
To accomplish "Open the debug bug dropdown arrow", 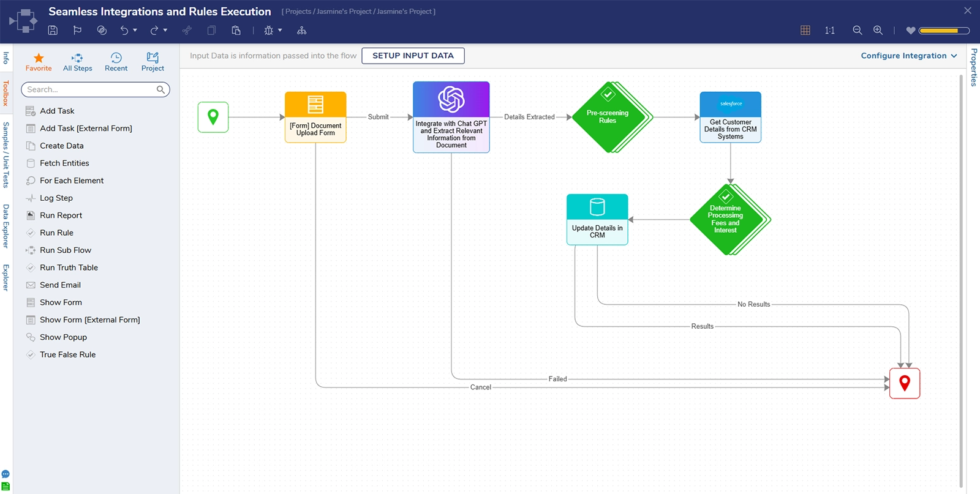I will tap(280, 31).
